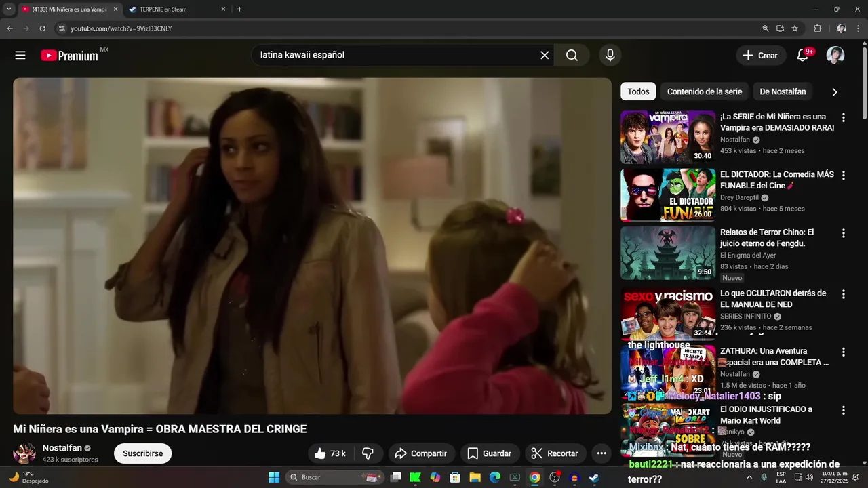
Task: Open Chrome zoom magnifier in address bar
Action: (x=766, y=28)
